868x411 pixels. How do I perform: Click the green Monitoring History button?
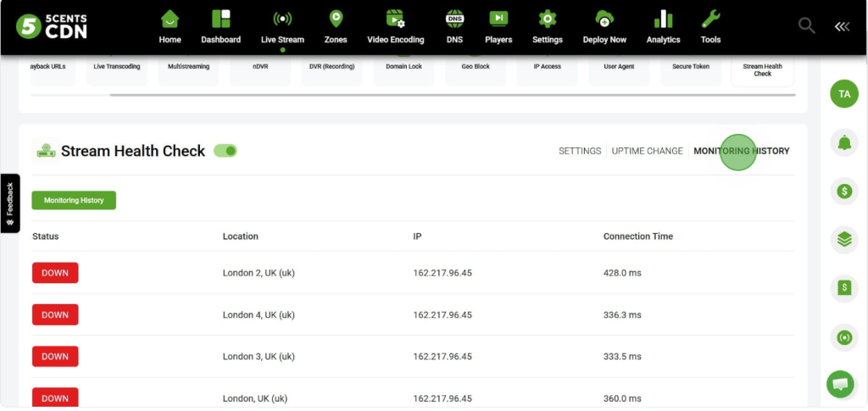click(x=74, y=200)
